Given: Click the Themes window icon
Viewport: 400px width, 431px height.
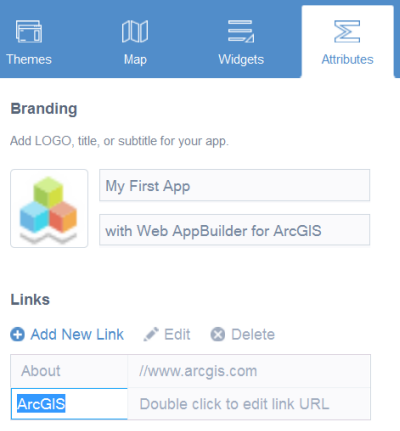Looking at the screenshot, I should coord(29,31).
